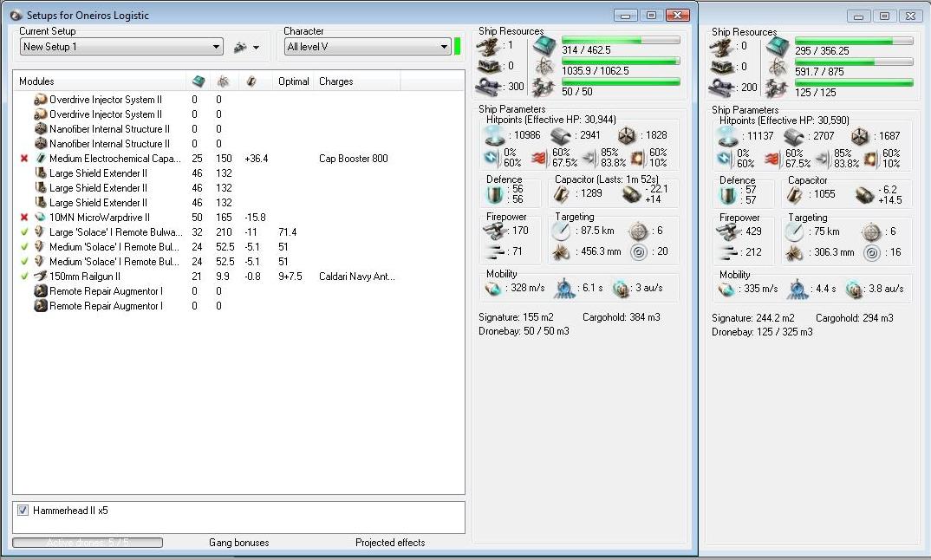This screenshot has height=560, width=931.
Task: Toggle the green check on 150mm Railgun II
Action: 23,277
